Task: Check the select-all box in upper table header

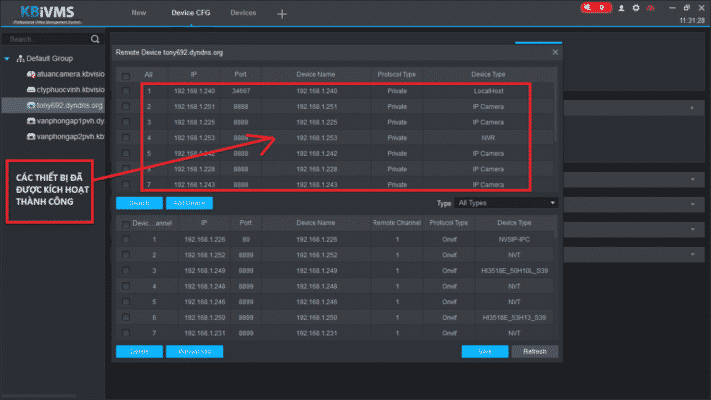Action: click(126, 76)
